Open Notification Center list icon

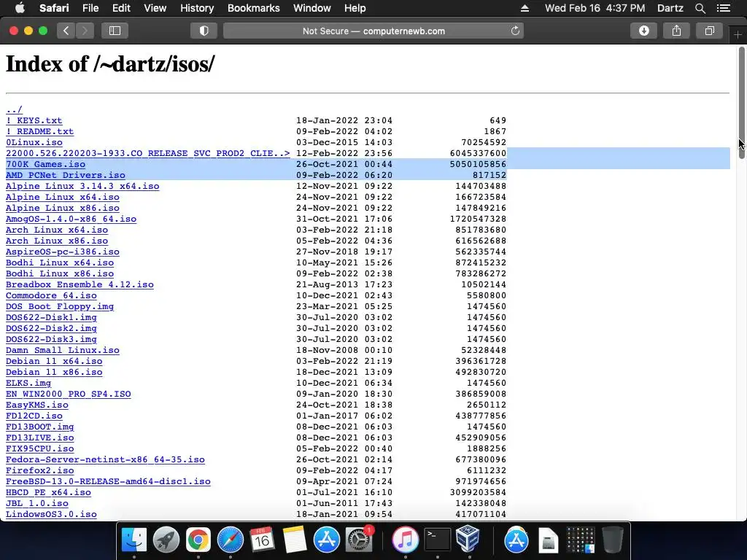coord(723,8)
